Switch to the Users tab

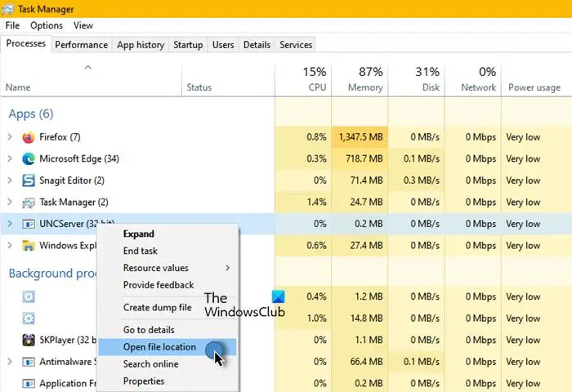223,45
